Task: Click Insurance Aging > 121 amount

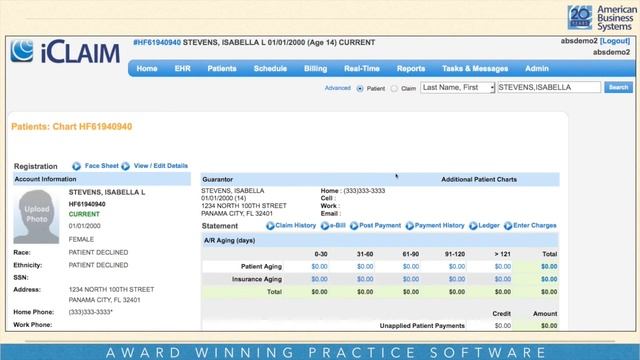Action: [x=502, y=279]
